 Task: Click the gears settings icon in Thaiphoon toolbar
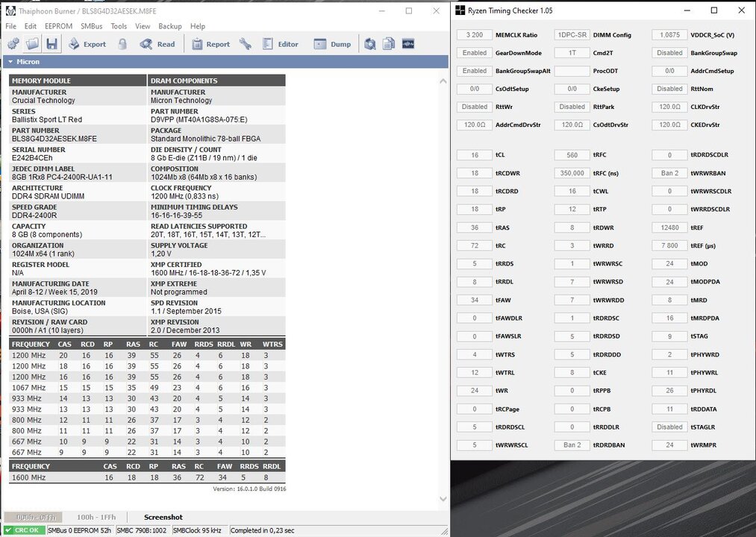tap(13, 44)
